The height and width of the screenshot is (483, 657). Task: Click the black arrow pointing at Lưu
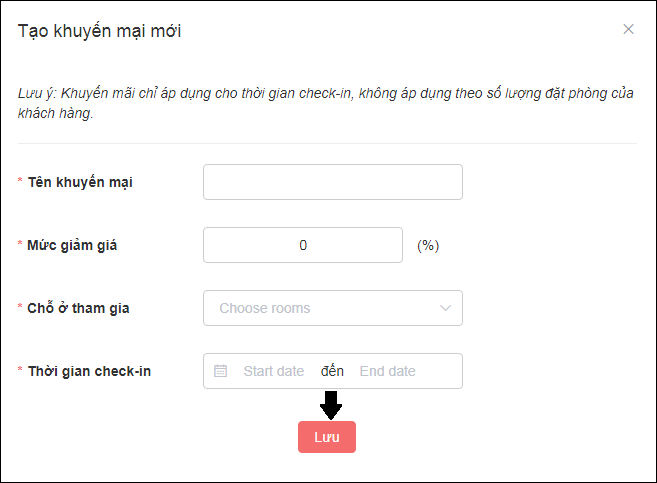(331, 405)
